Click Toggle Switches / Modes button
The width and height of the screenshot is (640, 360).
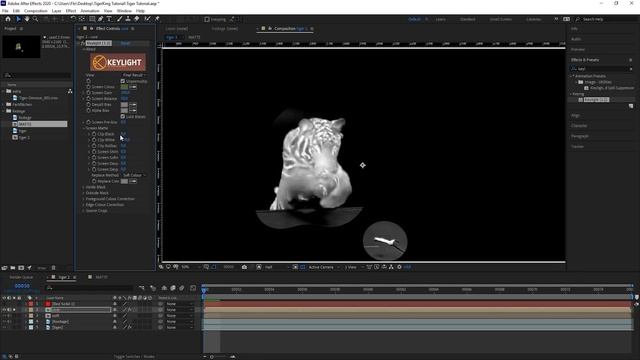(134, 356)
